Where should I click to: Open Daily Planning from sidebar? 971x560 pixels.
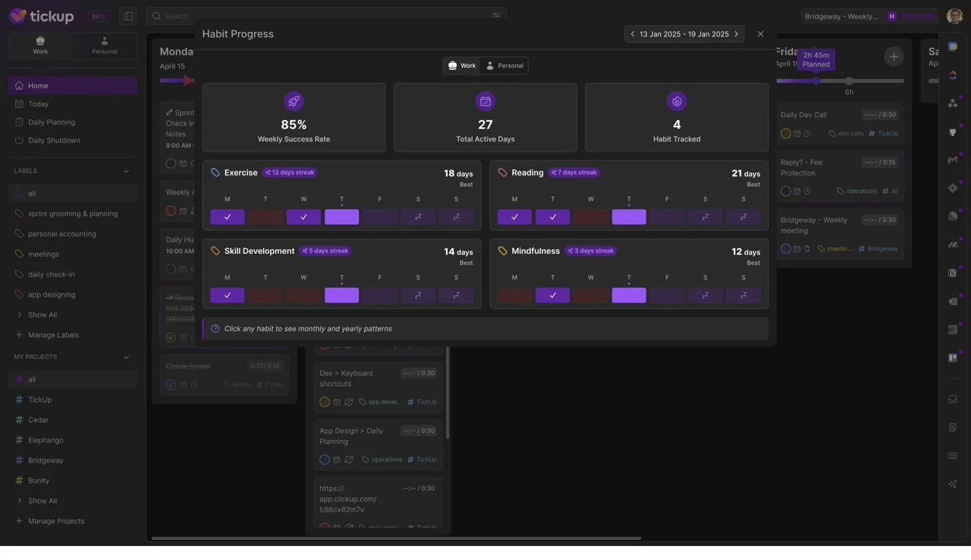(x=51, y=122)
